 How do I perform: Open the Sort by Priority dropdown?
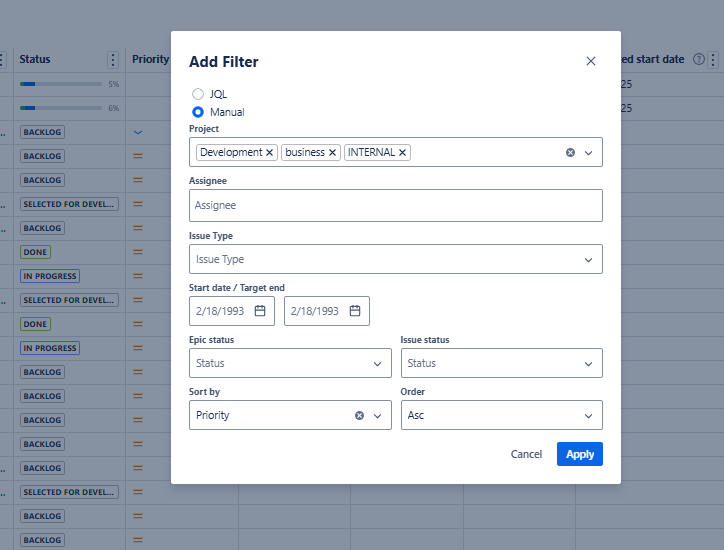point(378,415)
